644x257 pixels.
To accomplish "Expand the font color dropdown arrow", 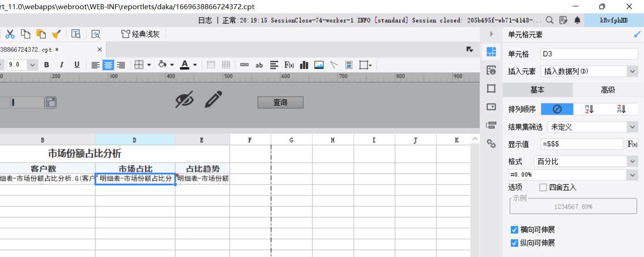I will 195,65.
